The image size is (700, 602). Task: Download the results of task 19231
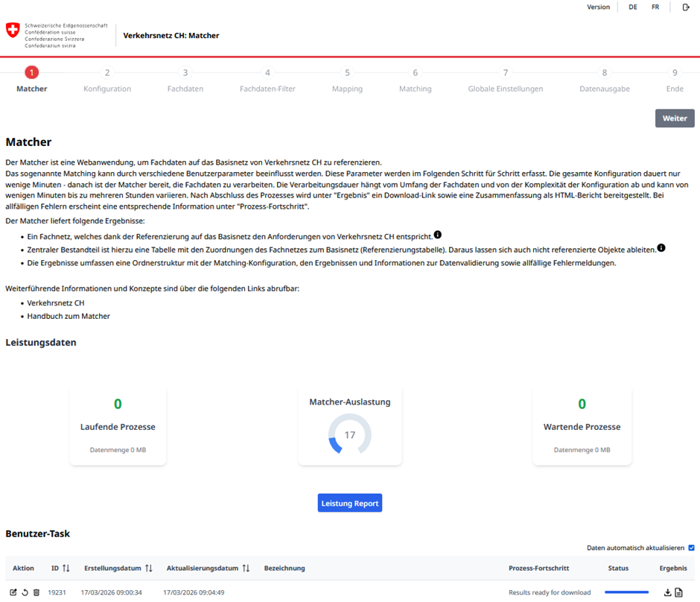click(x=668, y=592)
